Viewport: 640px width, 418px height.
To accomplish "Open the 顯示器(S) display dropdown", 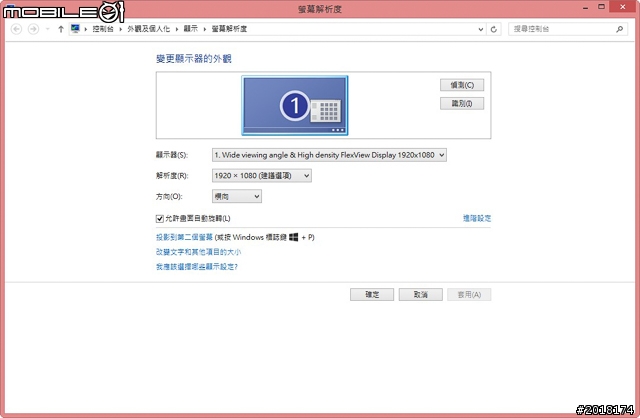I will click(x=329, y=155).
